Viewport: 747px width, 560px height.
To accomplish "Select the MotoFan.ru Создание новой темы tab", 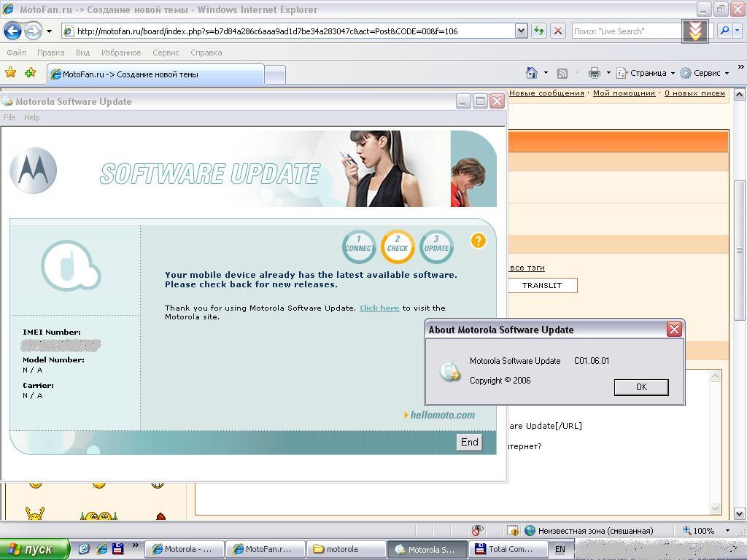I will point(155,74).
